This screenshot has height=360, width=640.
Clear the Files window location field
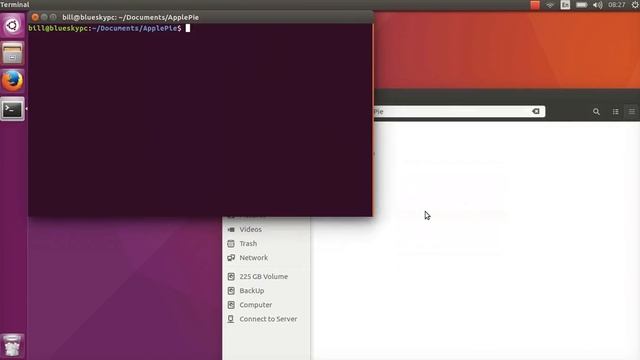tap(536, 111)
